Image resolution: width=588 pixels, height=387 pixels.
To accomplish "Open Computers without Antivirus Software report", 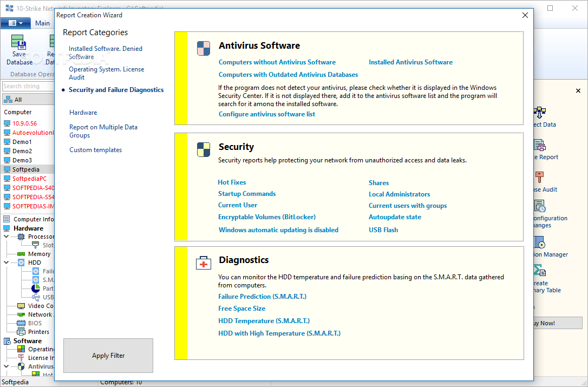I will pyautogui.click(x=277, y=62).
